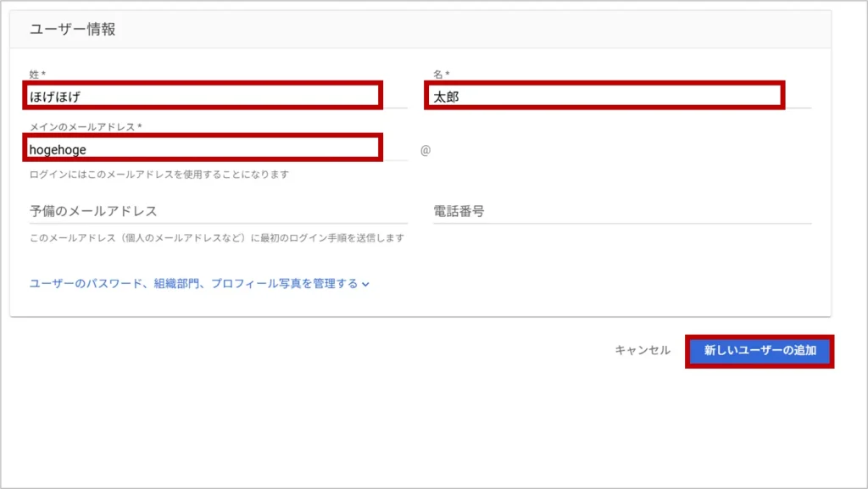Select the 電話番号 input field
The width and height of the screenshot is (868, 489).
(x=621, y=211)
